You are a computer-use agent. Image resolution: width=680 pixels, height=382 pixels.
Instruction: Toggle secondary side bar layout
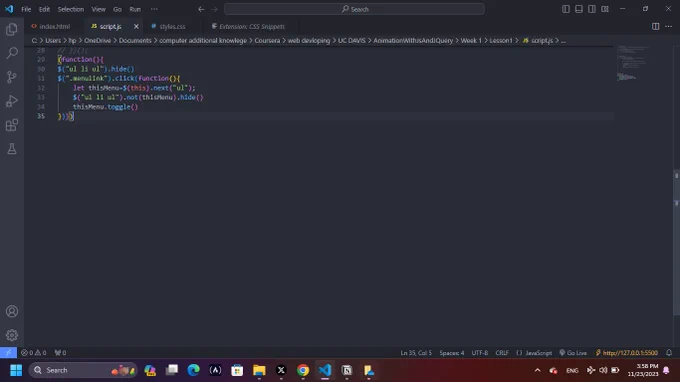592,9
